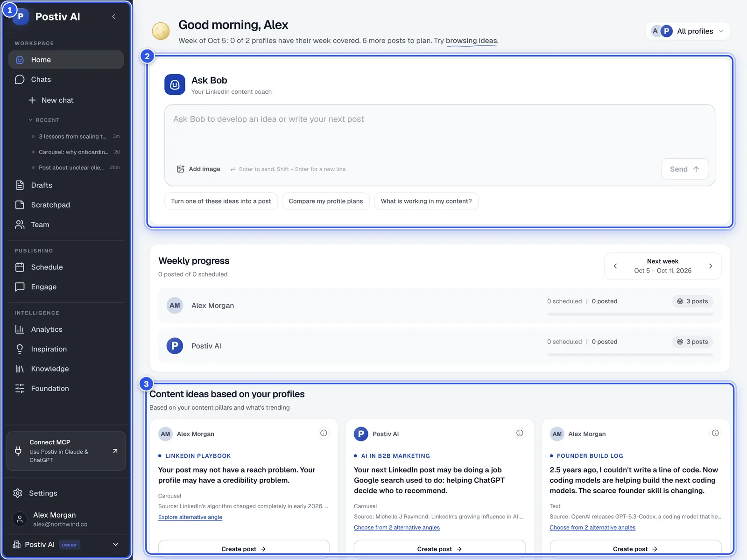This screenshot has width=747, height=560.
Task: Click the 3 posts badge for Postiv AI
Action: [692, 342]
